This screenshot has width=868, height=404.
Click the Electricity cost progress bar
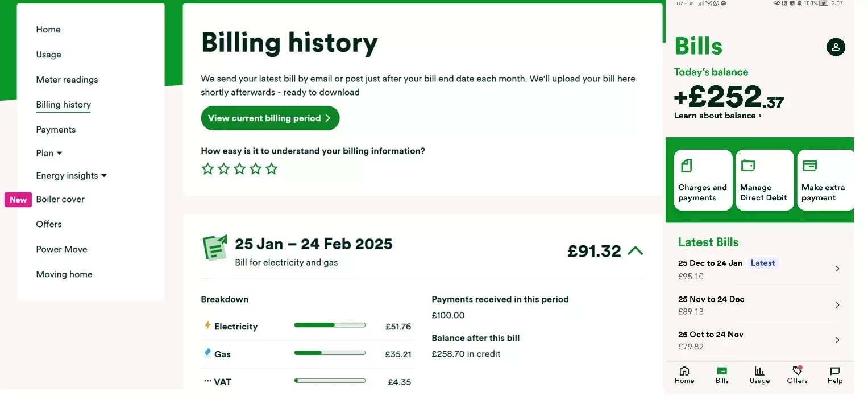330,325
